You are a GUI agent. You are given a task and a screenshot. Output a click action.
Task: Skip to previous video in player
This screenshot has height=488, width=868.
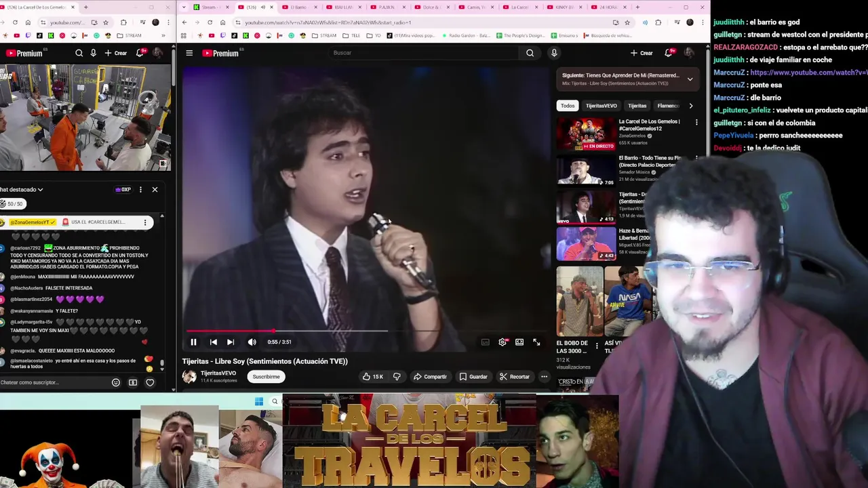tap(213, 342)
